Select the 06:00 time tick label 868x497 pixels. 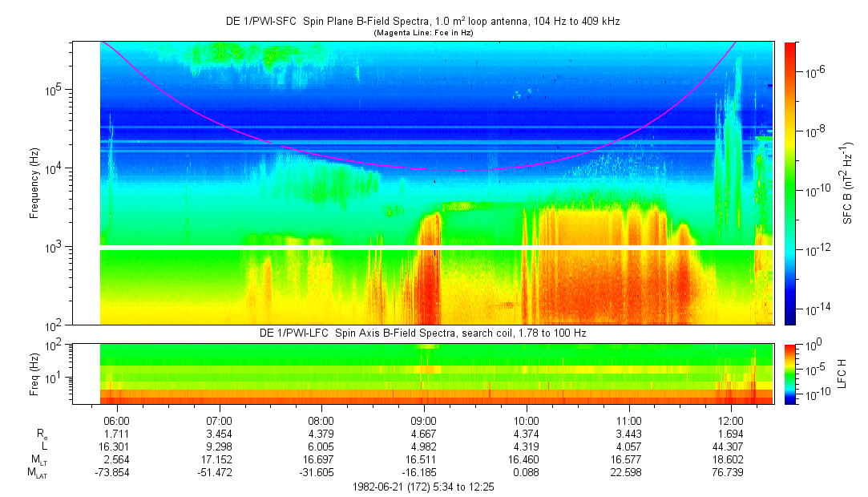[x=116, y=420]
